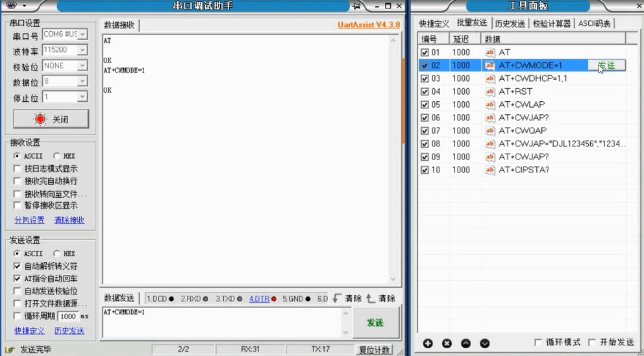The width and height of the screenshot is (644, 356).
Task: Enable 接收完自动换行 checkbox
Action: click(x=18, y=181)
